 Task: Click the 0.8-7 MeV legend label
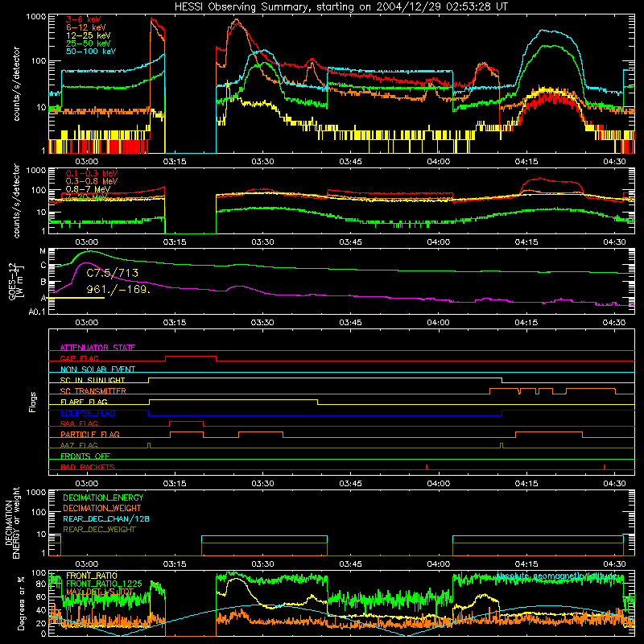[x=88, y=189]
